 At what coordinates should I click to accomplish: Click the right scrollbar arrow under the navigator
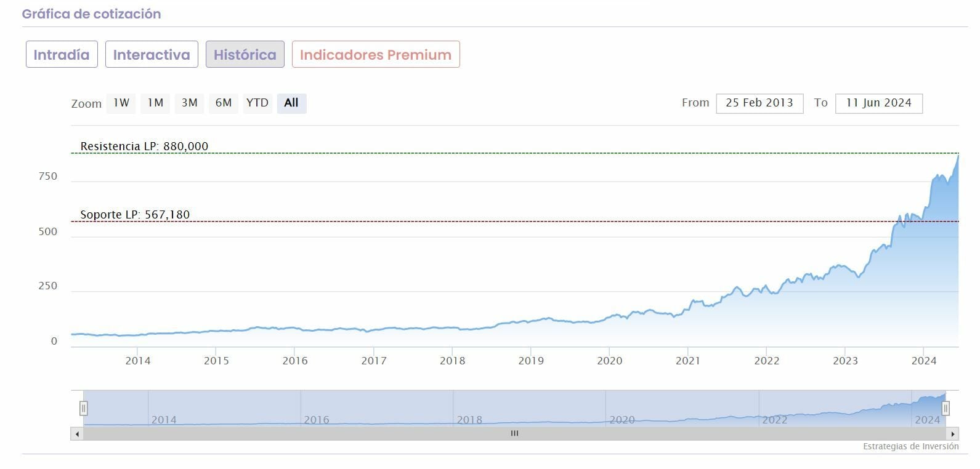[953, 434]
